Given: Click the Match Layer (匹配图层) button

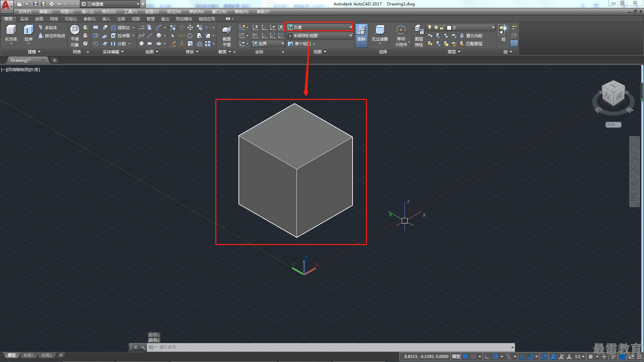Looking at the screenshot, I should point(471,44).
